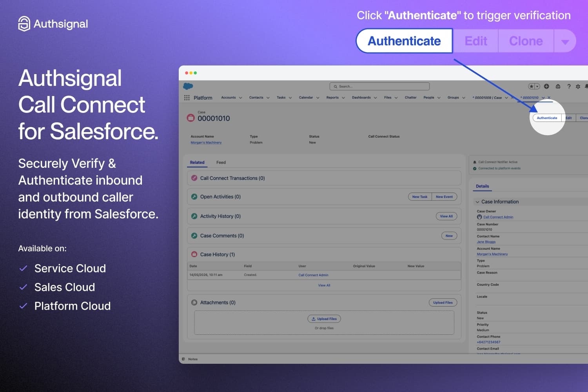Image resolution: width=588 pixels, height=392 pixels.
Task: Click the +64271234567 contact phone link
Action: coord(488,342)
